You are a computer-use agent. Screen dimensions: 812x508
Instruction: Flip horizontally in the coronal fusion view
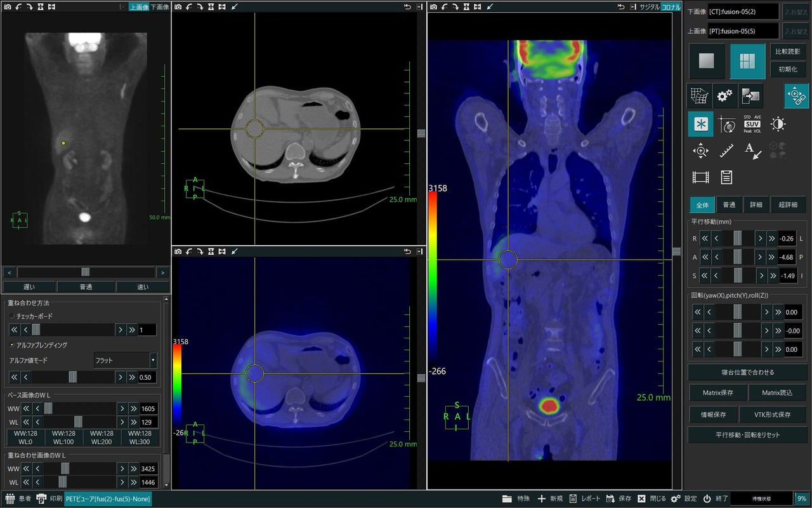coord(478,6)
